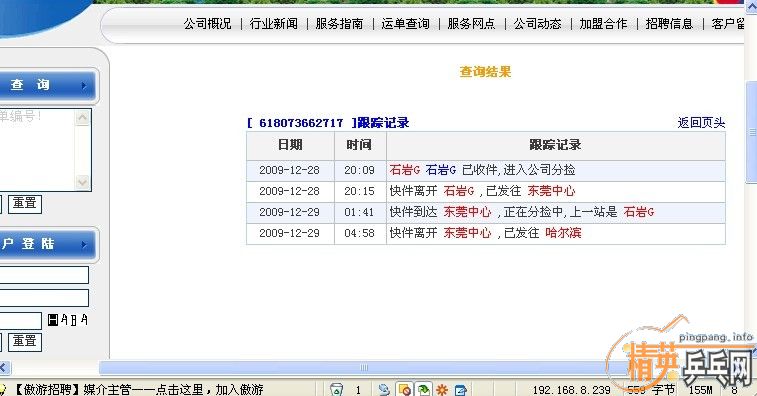Click the 返回页头 link
This screenshot has height=396, width=757.
click(701, 123)
